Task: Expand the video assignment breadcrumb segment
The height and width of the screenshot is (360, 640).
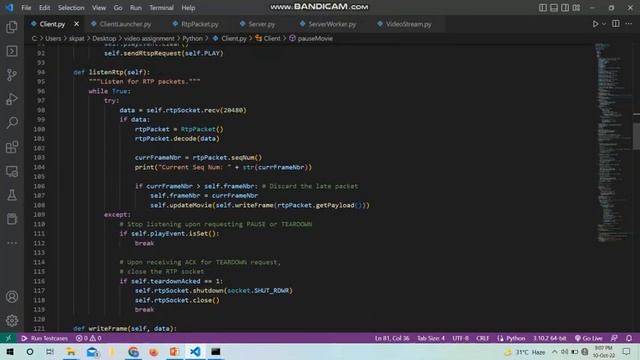Action: click(x=149, y=38)
